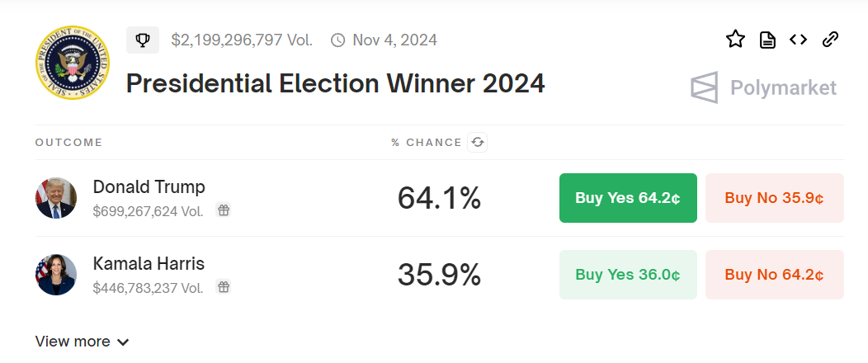Click Donald Trump's profile photo

[x=56, y=198]
